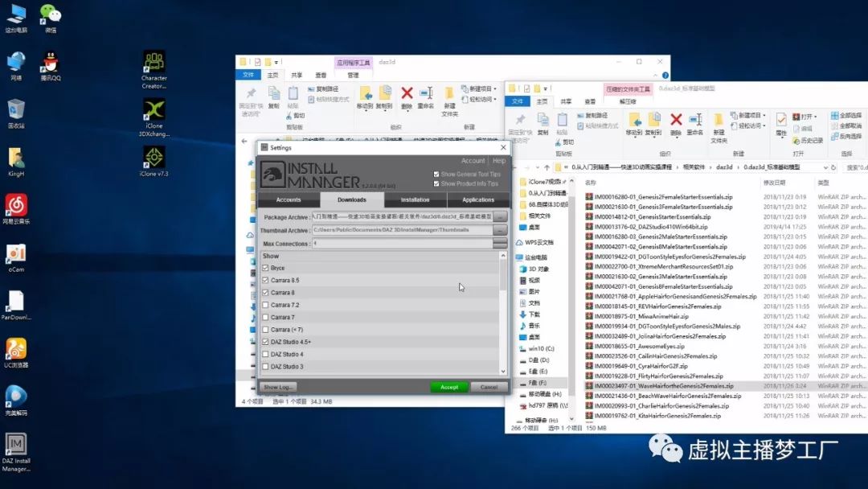
Task: Click the refresh icon in the right Explorer address bar
Action: (x=833, y=167)
